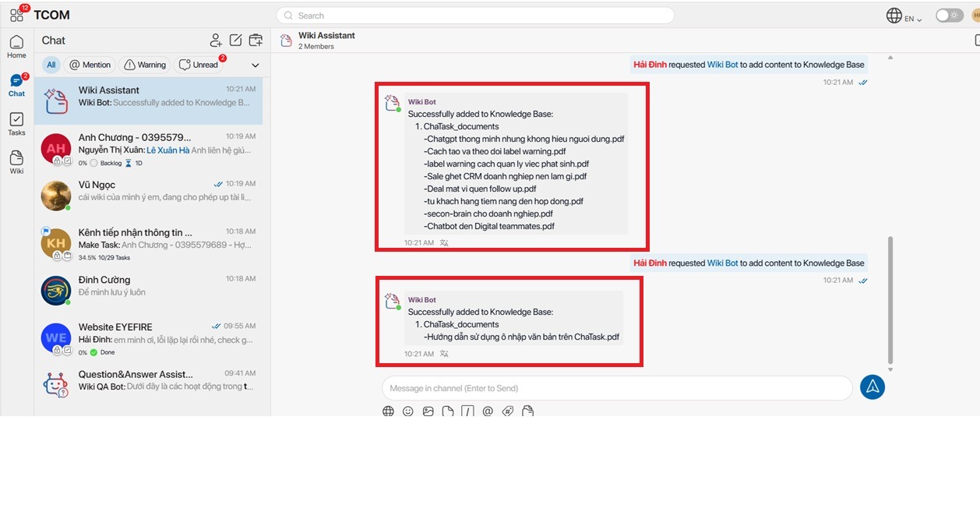Open the Anh Chương - 0395579 conversation
Viewport: 980px width, 505px height.
(149, 148)
